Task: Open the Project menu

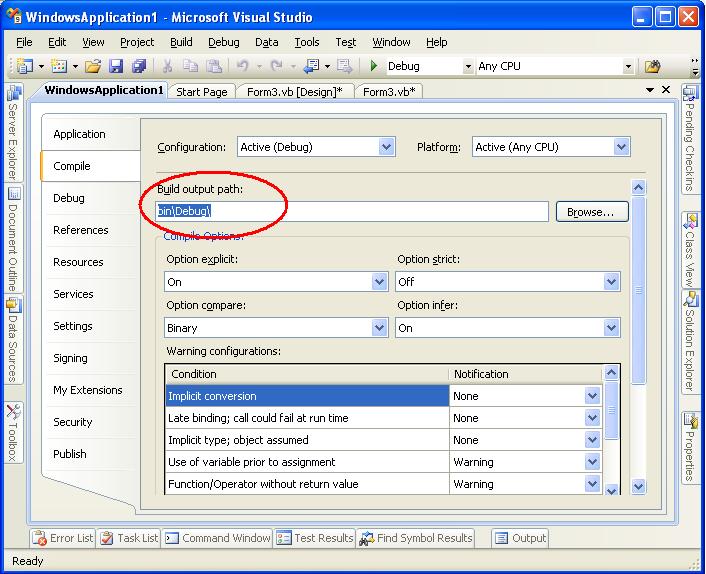Action: [x=137, y=42]
